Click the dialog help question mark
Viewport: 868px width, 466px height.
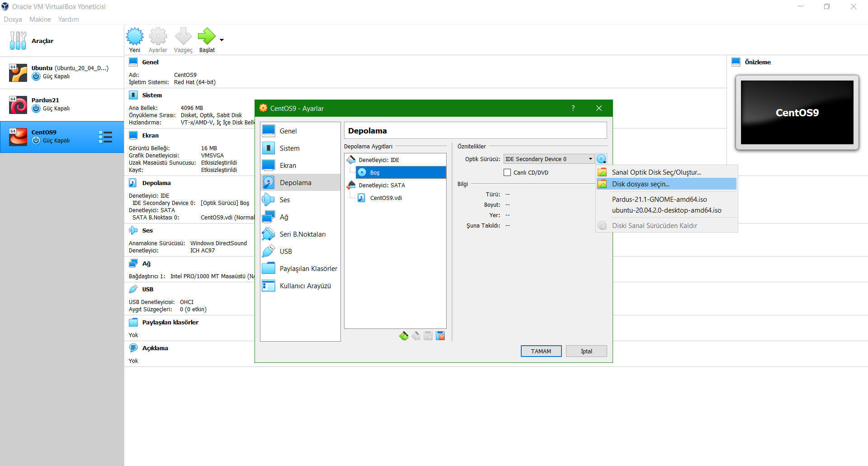click(x=573, y=108)
